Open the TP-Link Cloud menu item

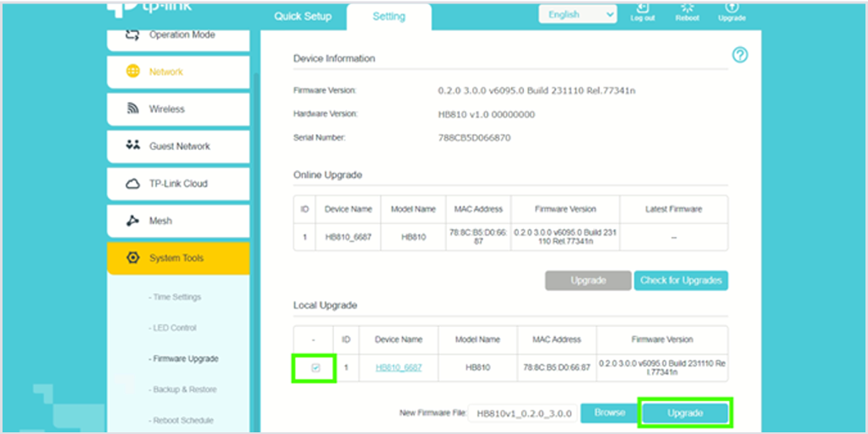[178, 184]
